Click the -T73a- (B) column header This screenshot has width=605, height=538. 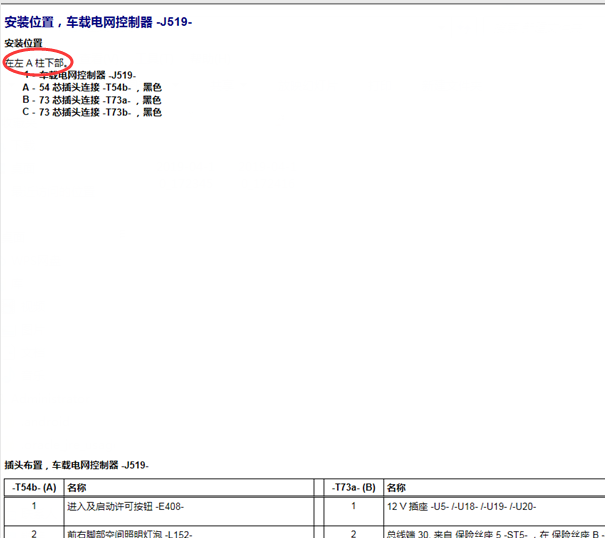coord(353,487)
